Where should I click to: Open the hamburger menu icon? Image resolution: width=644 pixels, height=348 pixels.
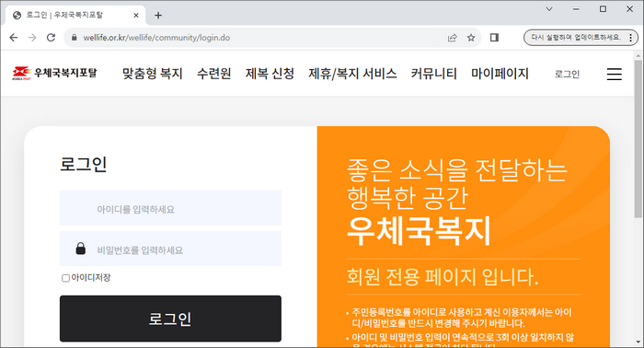pyautogui.click(x=614, y=74)
